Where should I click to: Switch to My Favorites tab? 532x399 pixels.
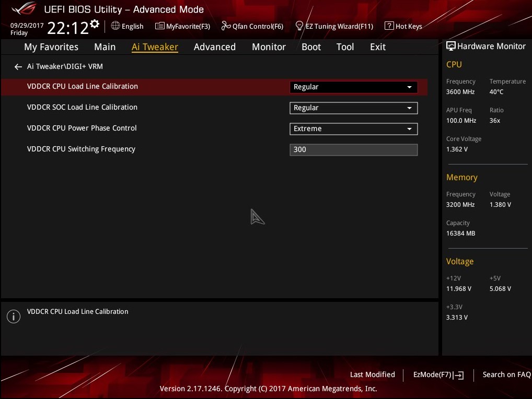click(51, 47)
